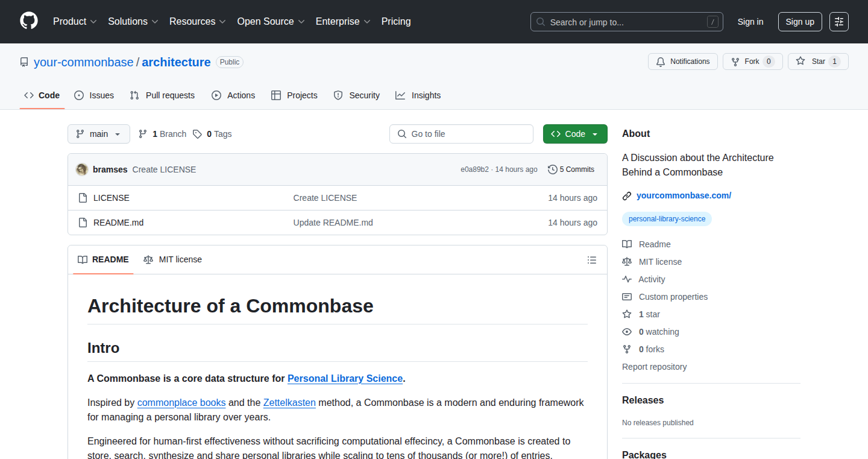Click the Notifications bell icon

(x=661, y=62)
